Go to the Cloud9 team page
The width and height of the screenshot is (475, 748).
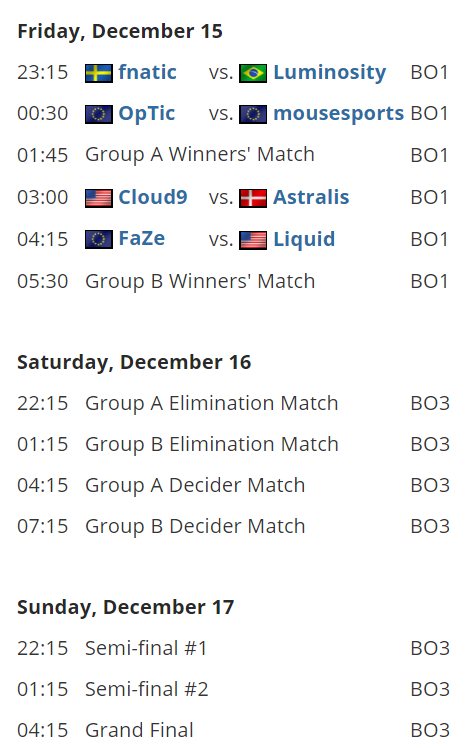(x=153, y=197)
